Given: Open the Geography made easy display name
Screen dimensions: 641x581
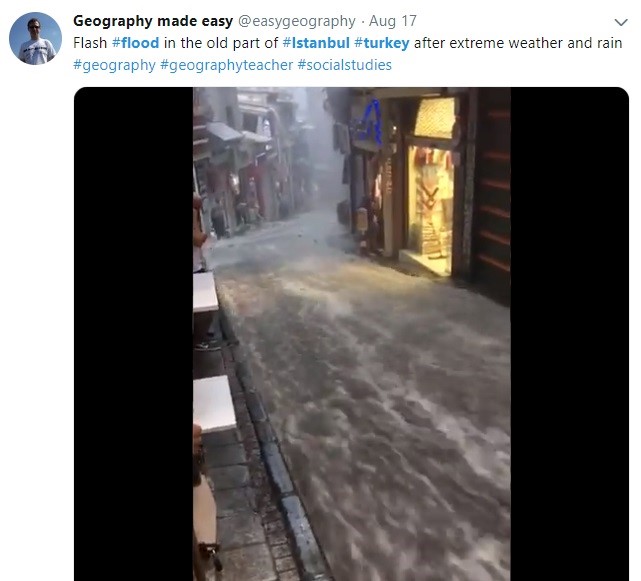Looking at the screenshot, I should pos(153,21).
